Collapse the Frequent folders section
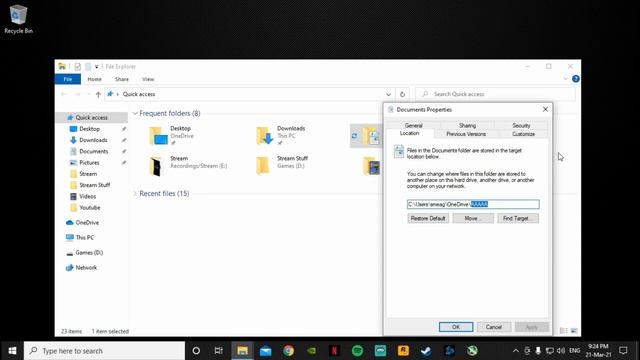The height and width of the screenshot is (360, 640). [x=135, y=113]
